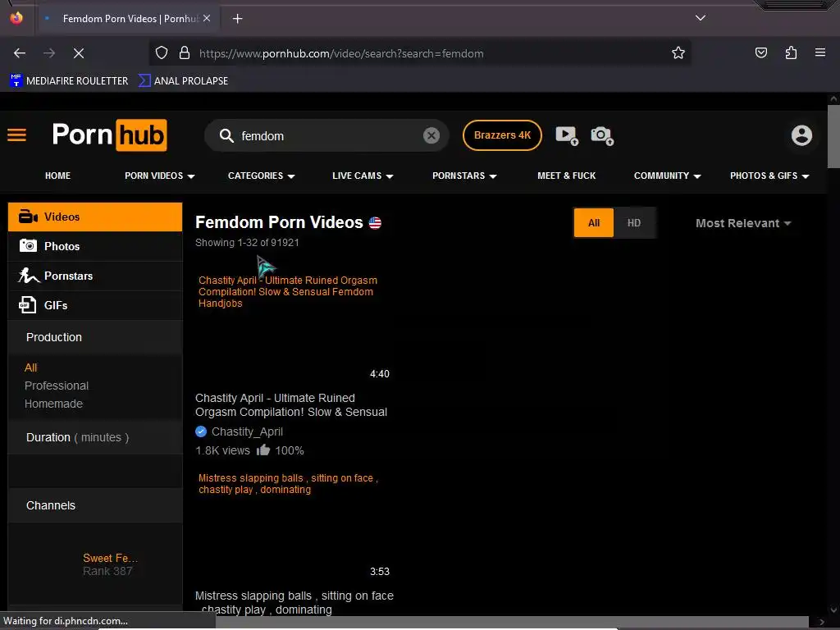Click the Production section header
This screenshot has width=840, height=630.
click(95, 337)
